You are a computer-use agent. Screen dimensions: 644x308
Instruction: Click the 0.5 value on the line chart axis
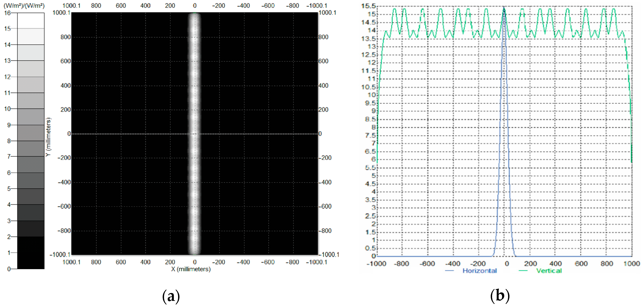[x=370, y=248]
